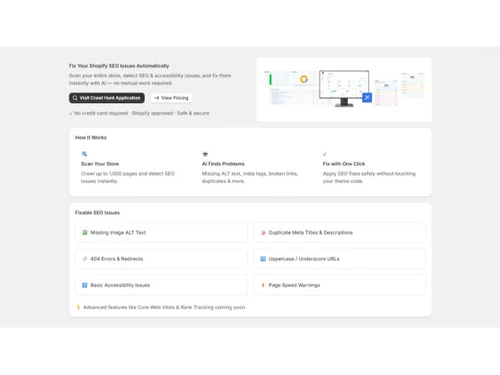The height and width of the screenshot is (375, 500).
Task: Click the lightbulb icon beside Advanced features note
Action: [x=78, y=307]
